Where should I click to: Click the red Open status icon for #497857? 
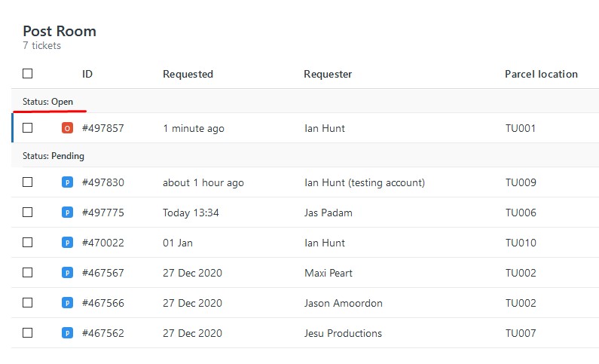(67, 128)
